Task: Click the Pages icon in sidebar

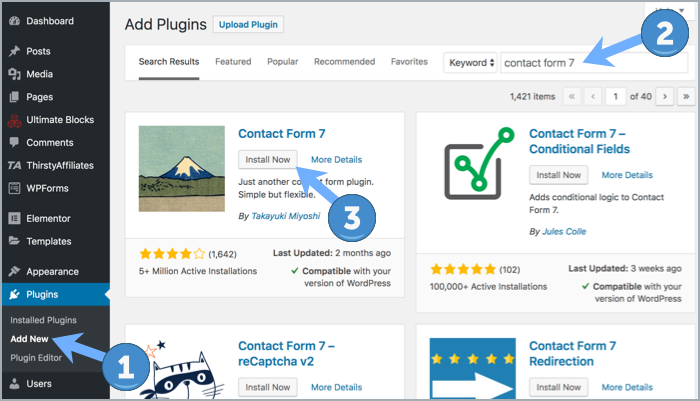Action: [14, 97]
